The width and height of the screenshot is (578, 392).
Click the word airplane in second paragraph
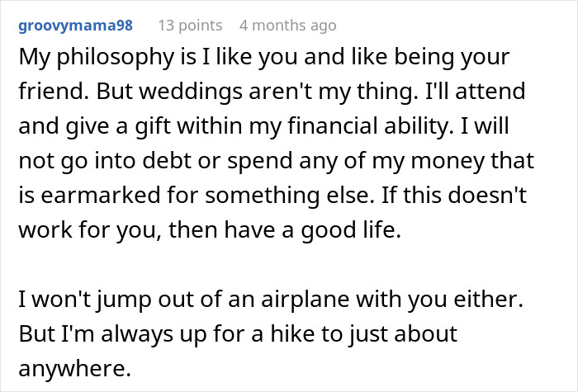[306, 300]
